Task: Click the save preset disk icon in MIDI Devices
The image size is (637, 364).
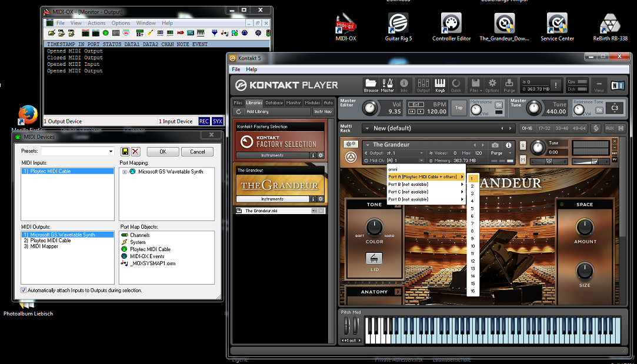Action: [x=125, y=152]
